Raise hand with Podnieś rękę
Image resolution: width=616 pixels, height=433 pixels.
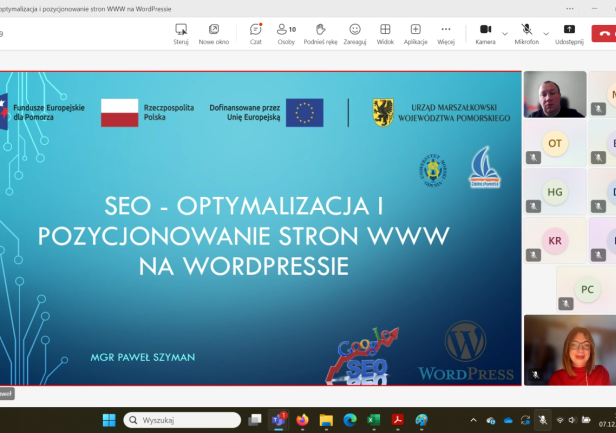(x=320, y=34)
